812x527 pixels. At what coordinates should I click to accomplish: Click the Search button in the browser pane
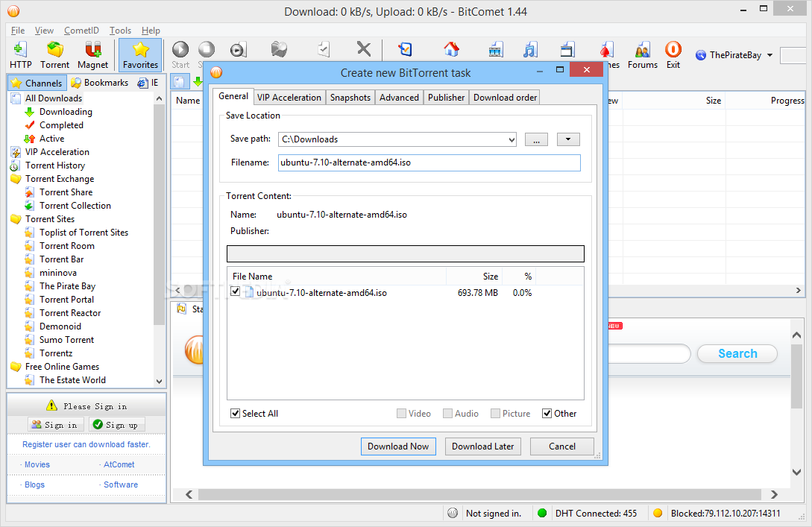tap(737, 353)
